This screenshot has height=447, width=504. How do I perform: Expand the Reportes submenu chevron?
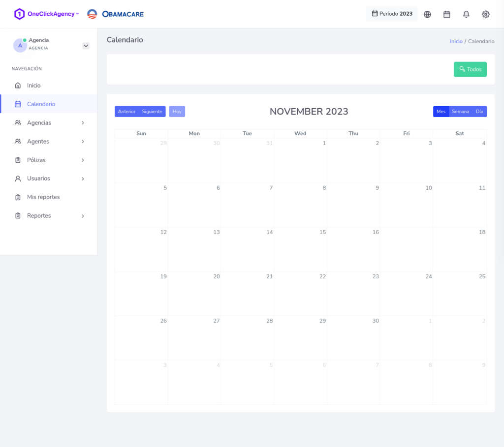point(83,216)
